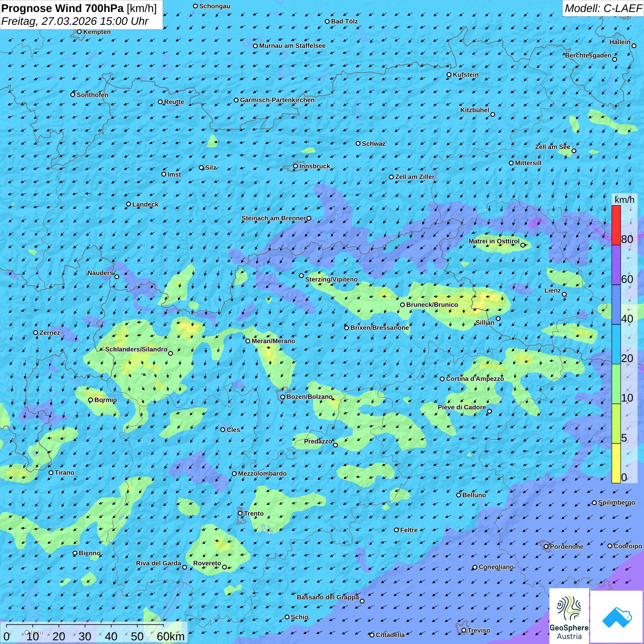Viewport: 644px width, 644px height.
Task: Click the Garmisch-Partenkirchen location marker
Action: point(236,100)
